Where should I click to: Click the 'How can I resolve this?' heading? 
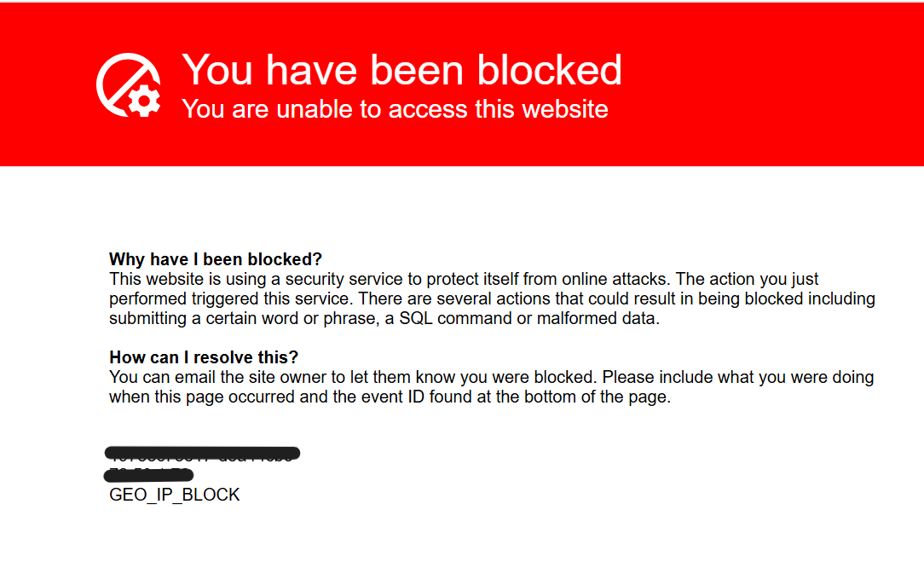204,356
